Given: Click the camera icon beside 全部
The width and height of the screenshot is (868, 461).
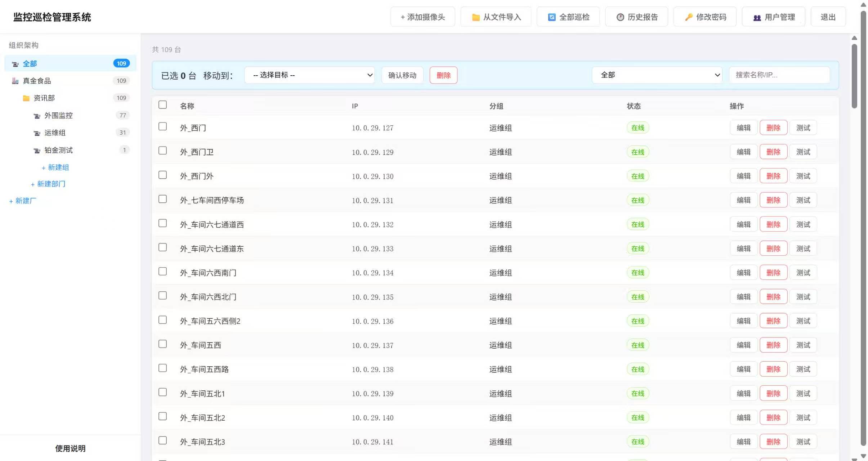Looking at the screenshot, I should click(15, 64).
